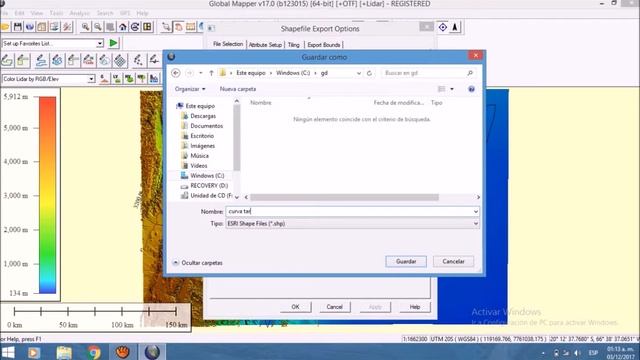The height and width of the screenshot is (360, 640).
Task: Open the save dialog help icon
Action: tap(471, 89)
